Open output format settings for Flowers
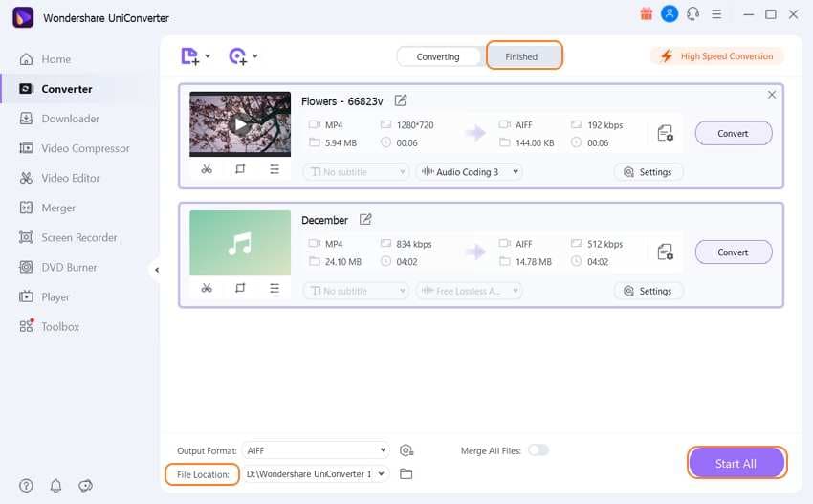813x504 pixels. click(666, 133)
